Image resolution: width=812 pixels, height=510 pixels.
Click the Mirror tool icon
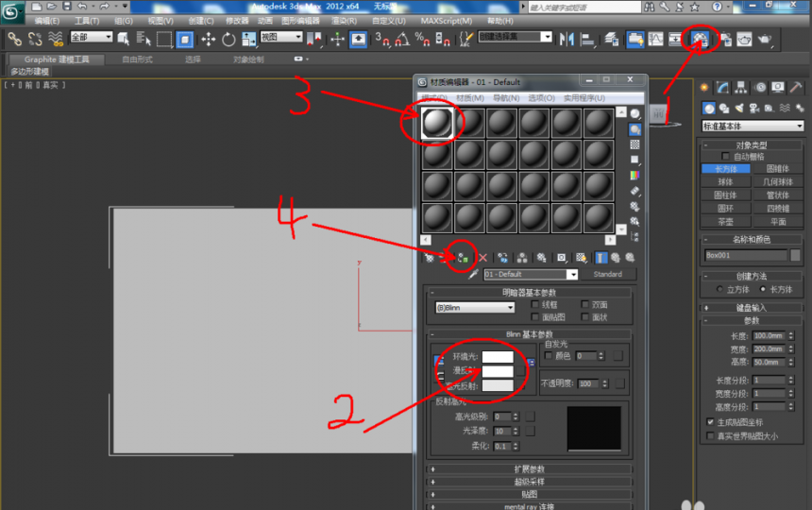click(567, 40)
